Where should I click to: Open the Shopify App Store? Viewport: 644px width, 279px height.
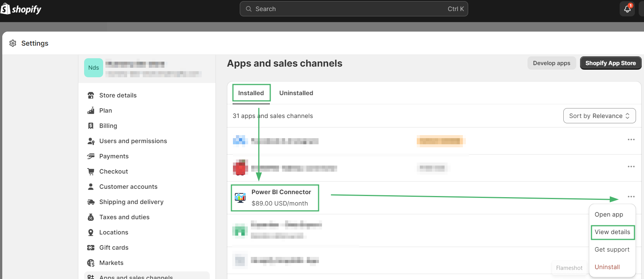click(610, 63)
